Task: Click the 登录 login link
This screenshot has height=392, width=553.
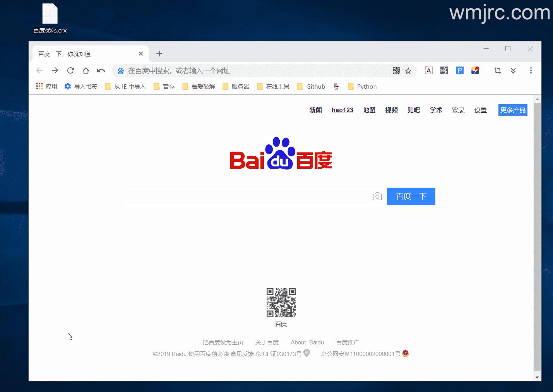Action: [458, 110]
